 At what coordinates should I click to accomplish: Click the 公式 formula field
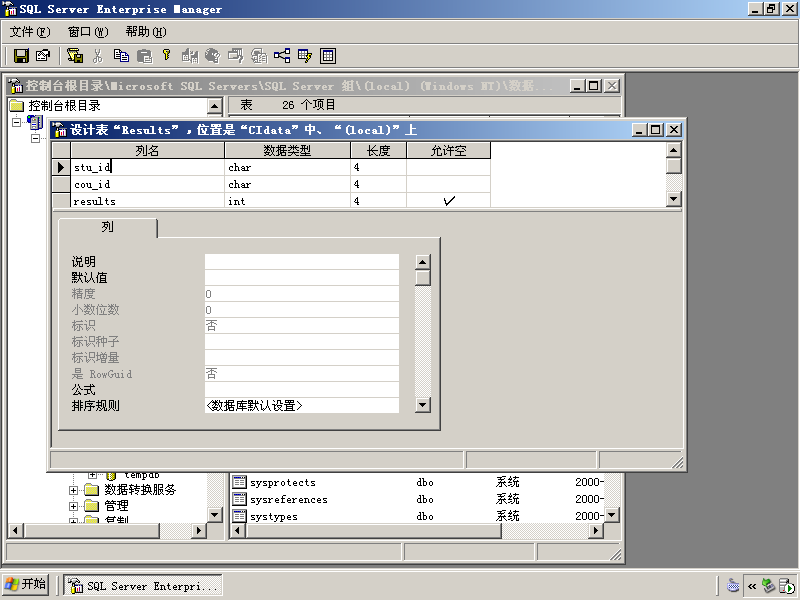pyautogui.click(x=302, y=390)
